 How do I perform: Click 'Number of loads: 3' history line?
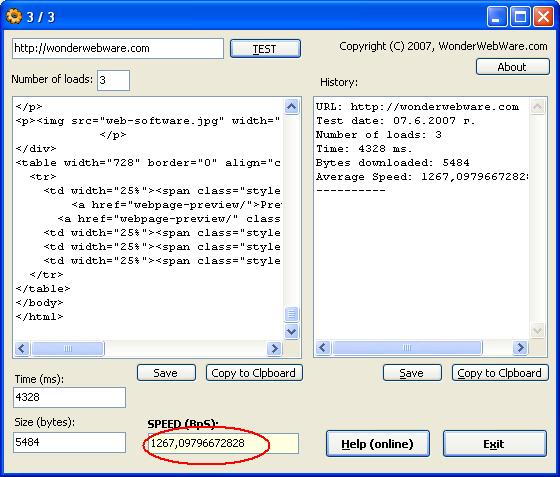(379, 135)
